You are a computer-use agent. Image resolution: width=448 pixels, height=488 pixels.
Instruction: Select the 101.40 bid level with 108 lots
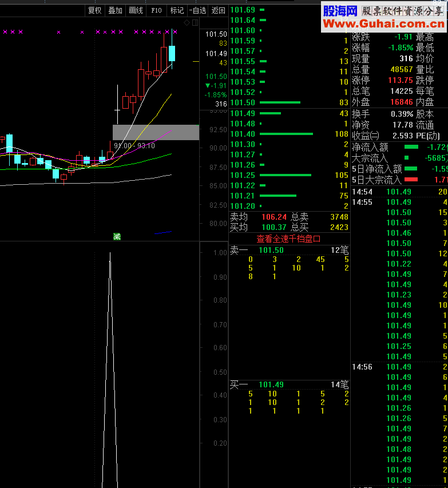(289, 134)
